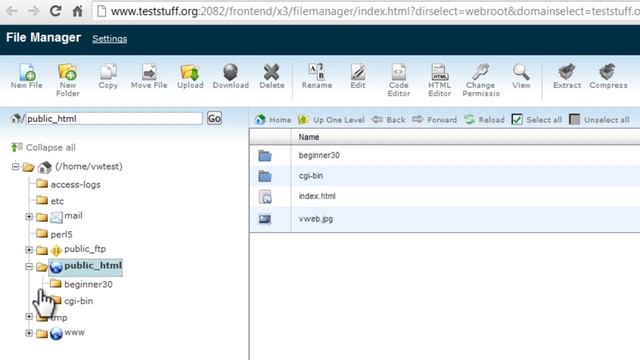Click the browser reload button
Viewport: 640px width, 360px height.
(x=55, y=11)
